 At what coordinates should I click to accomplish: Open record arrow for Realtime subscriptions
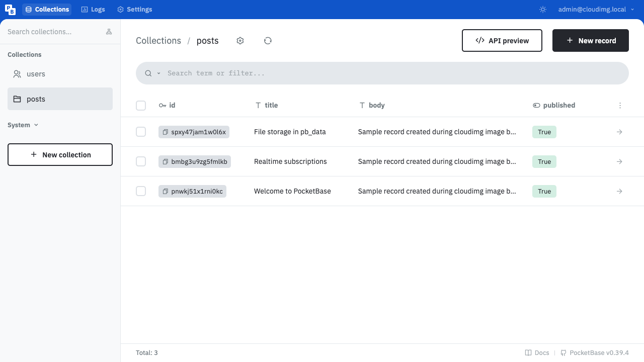coord(619,161)
